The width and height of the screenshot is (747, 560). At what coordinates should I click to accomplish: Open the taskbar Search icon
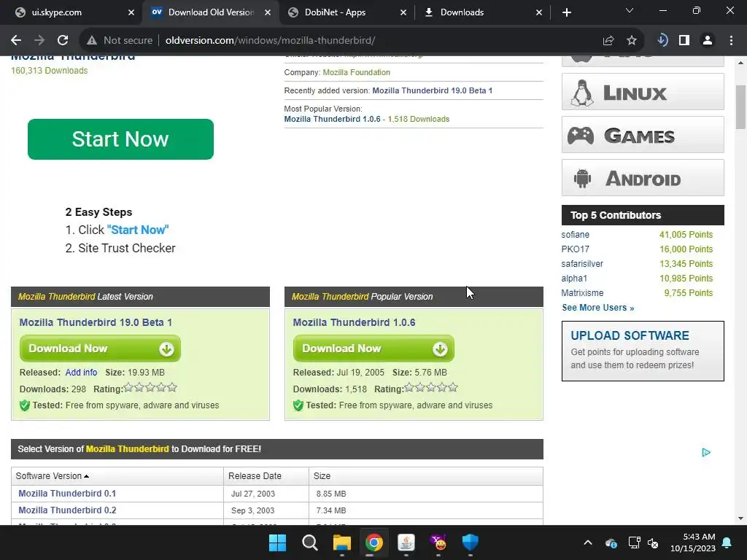[x=309, y=542]
